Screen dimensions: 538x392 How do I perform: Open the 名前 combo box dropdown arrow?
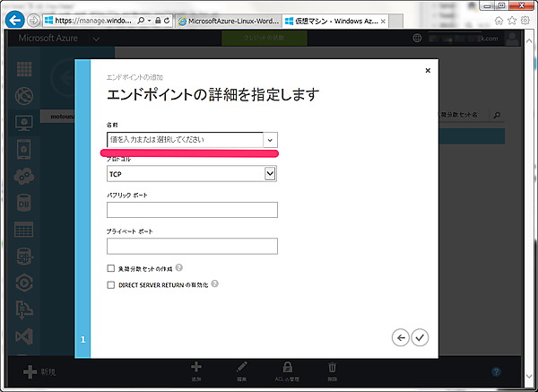pyautogui.click(x=270, y=140)
